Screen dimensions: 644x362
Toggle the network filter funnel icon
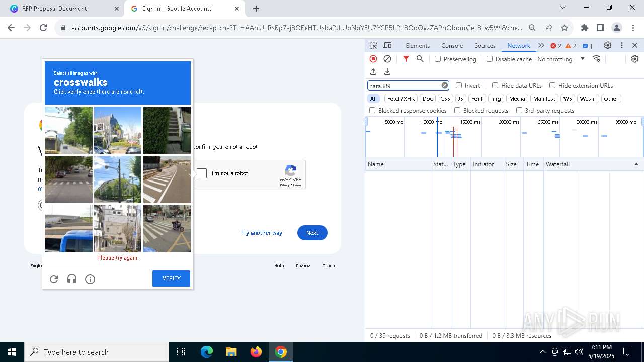coord(406,59)
